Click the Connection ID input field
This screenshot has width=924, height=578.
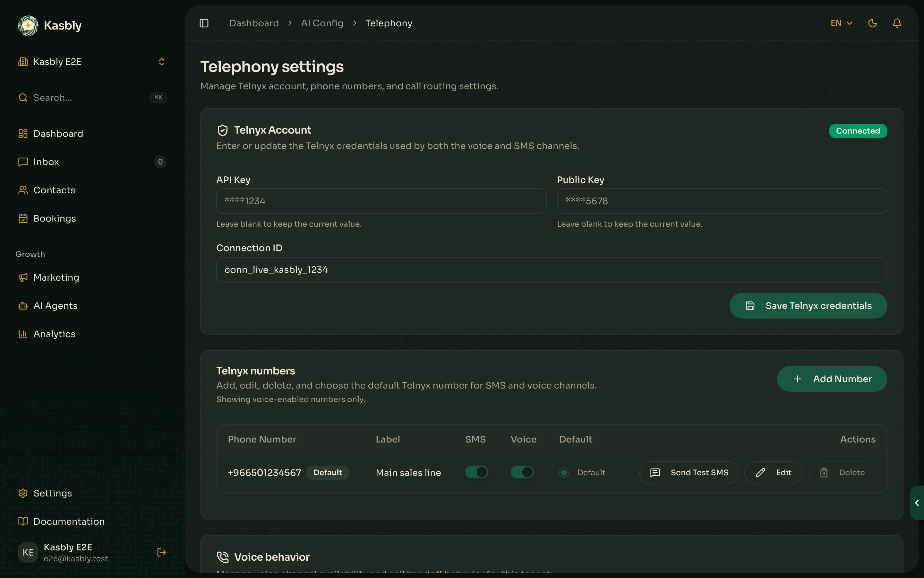(551, 270)
